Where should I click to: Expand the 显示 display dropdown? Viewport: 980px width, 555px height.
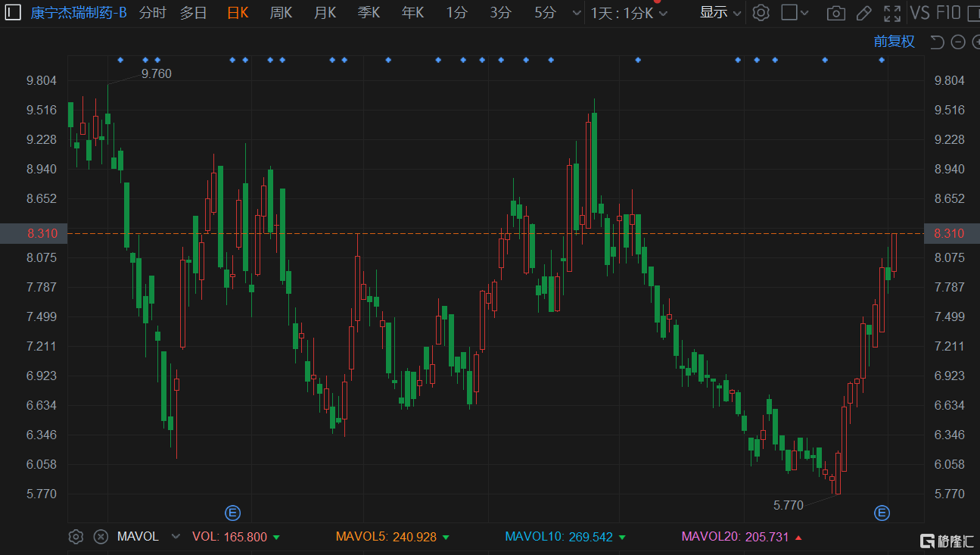click(x=720, y=13)
